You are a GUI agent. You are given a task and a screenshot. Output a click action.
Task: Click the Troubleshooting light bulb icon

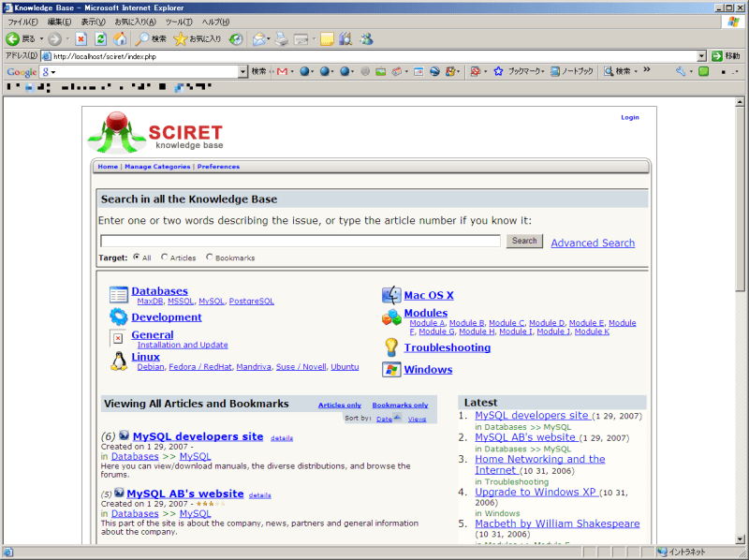(x=391, y=347)
